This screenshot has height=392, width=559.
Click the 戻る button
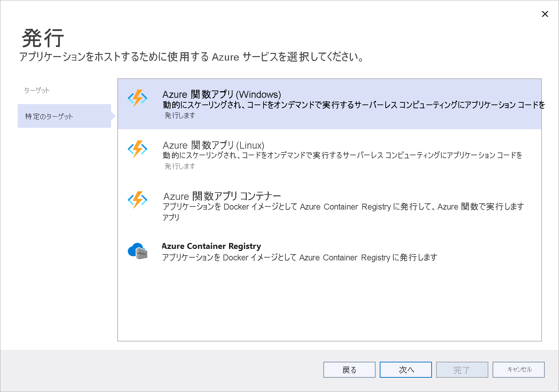(349, 370)
